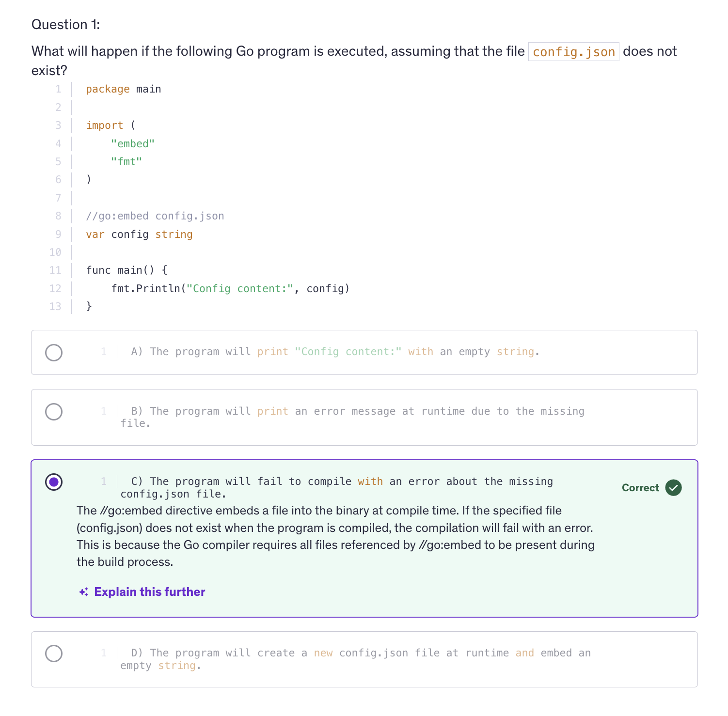Click the fmt.Println code line
Image resolution: width=728 pixels, height=716 pixels.
(230, 289)
